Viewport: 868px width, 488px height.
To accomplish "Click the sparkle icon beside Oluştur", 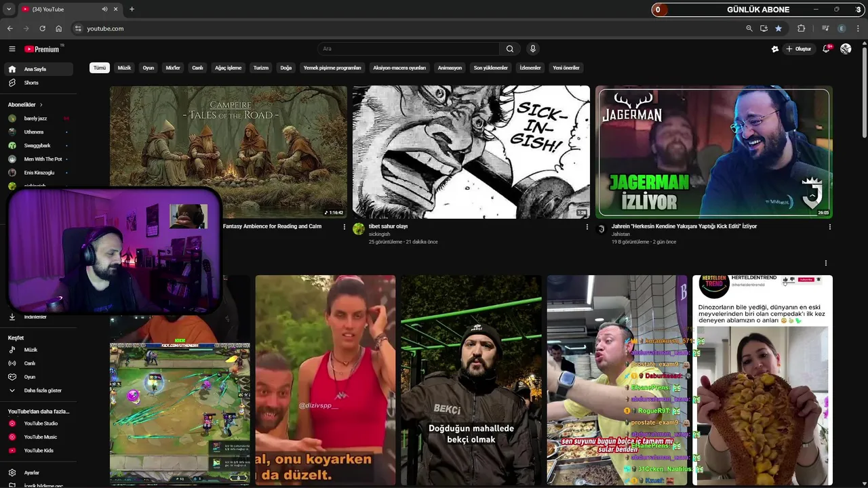I will coord(775,49).
